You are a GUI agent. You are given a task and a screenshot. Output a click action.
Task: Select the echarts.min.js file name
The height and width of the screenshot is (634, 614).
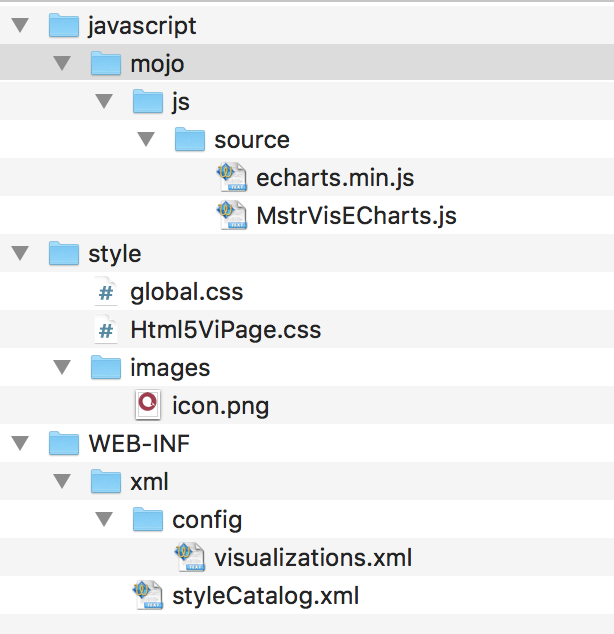tap(335, 178)
